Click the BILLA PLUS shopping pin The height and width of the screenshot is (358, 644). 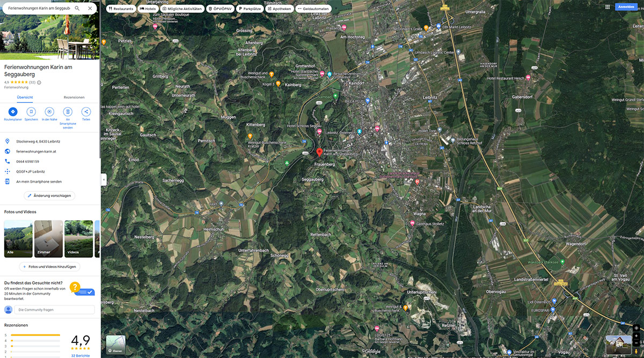pos(368,100)
